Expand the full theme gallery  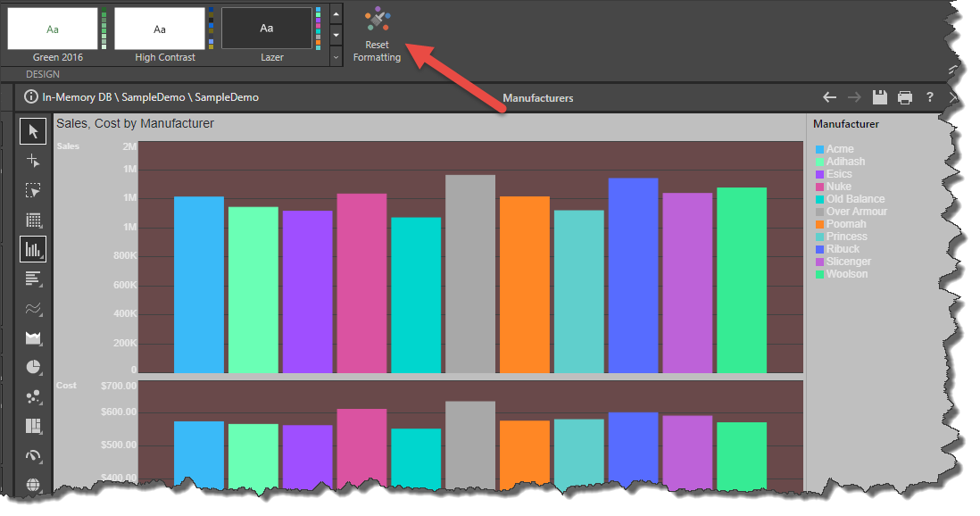click(x=336, y=56)
